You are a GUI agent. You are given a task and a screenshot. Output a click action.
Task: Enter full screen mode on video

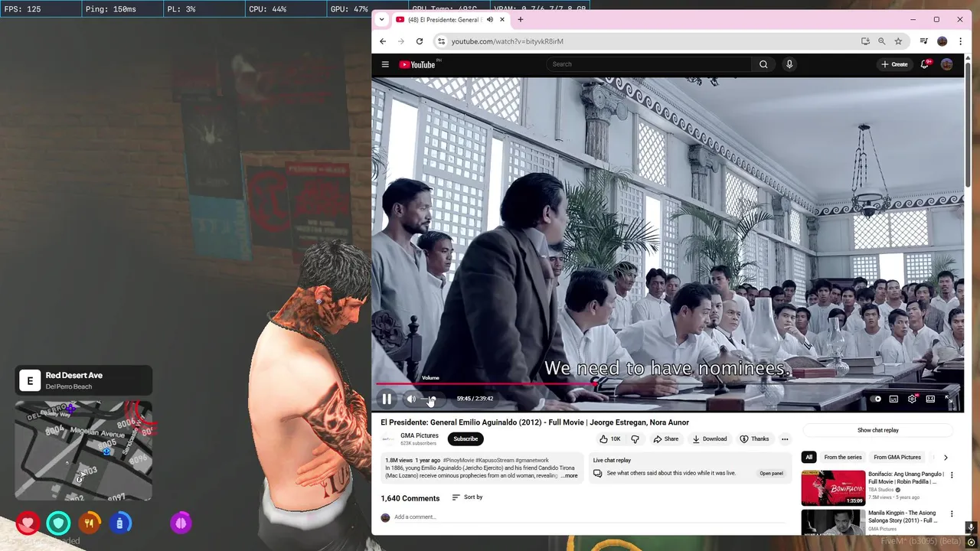pos(949,399)
